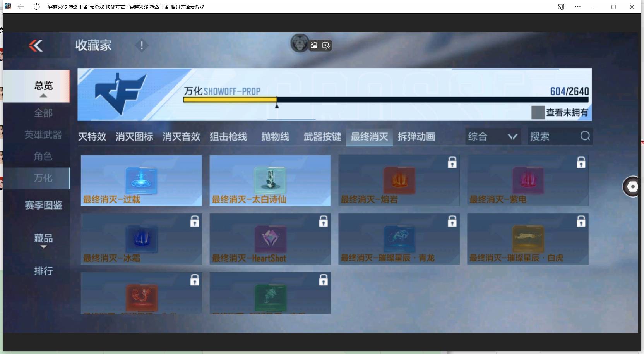Open 排行 in the sidebar
The image size is (644, 354).
point(43,271)
